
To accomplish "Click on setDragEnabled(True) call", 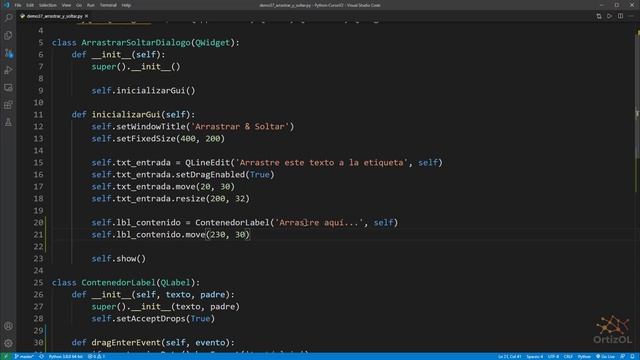I will click(225, 175).
